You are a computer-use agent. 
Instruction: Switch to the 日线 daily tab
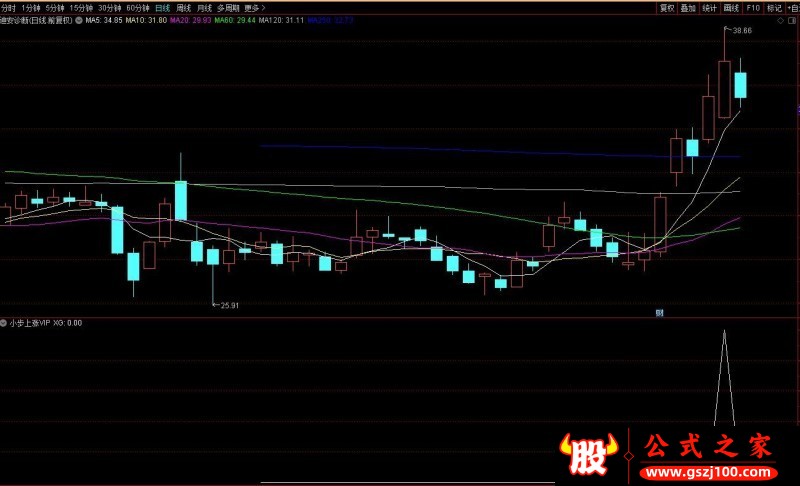click(x=163, y=8)
